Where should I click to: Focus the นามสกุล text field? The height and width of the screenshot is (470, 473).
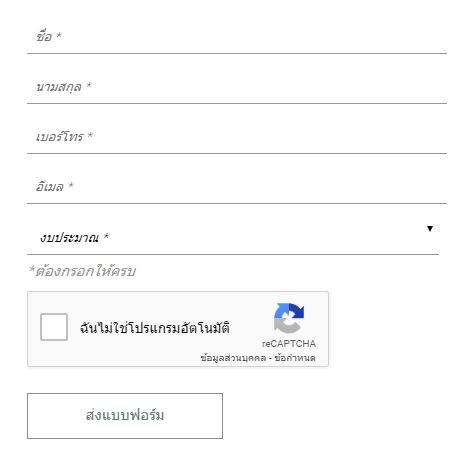[x=237, y=87]
